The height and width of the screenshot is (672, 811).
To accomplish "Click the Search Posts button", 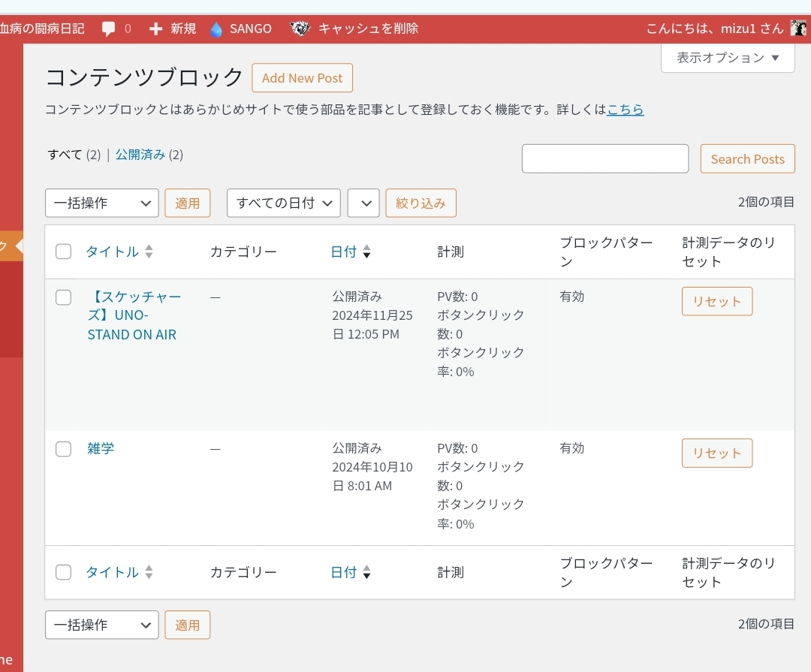I will point(747,159).
